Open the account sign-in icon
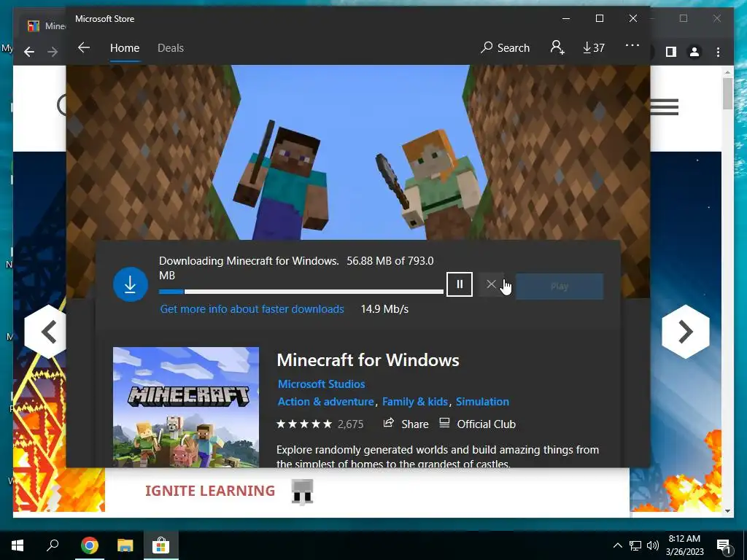 (557, 47)
